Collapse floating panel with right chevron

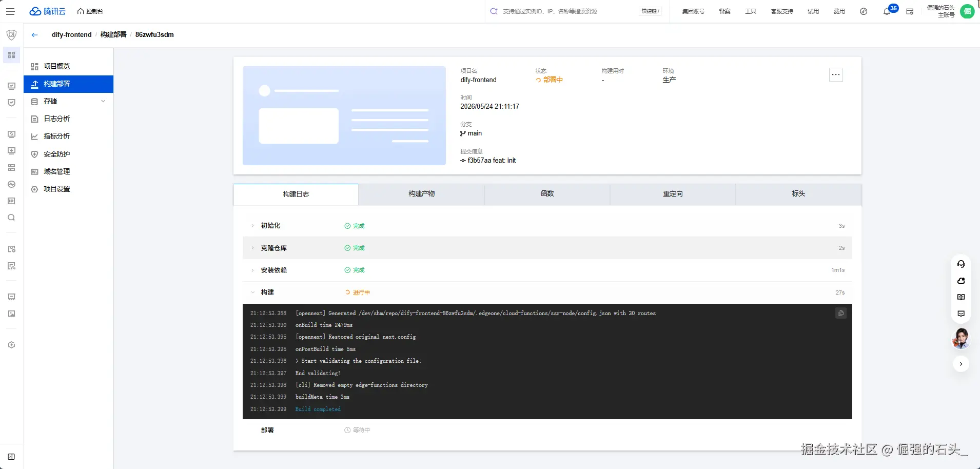click(x=961, y=364)
